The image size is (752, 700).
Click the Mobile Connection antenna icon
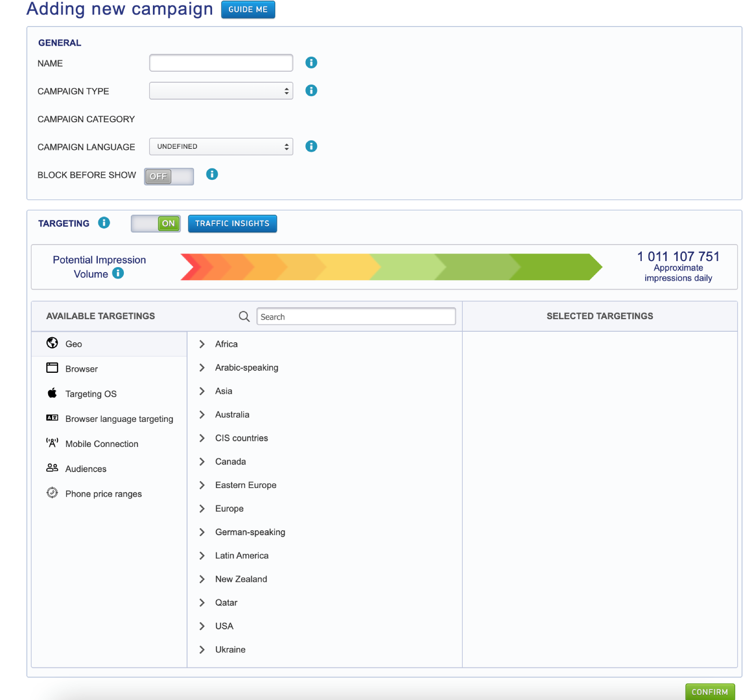pyautogui.click(x=52, y=443)
